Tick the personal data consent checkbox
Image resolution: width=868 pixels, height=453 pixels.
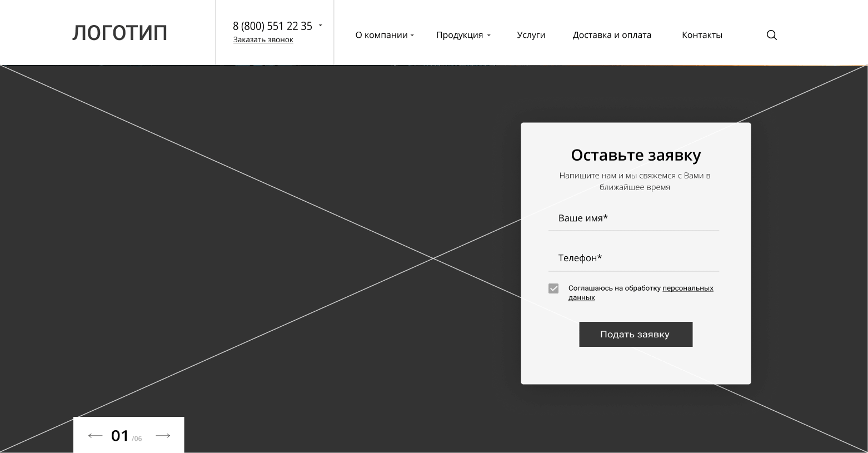pos(553,288)
